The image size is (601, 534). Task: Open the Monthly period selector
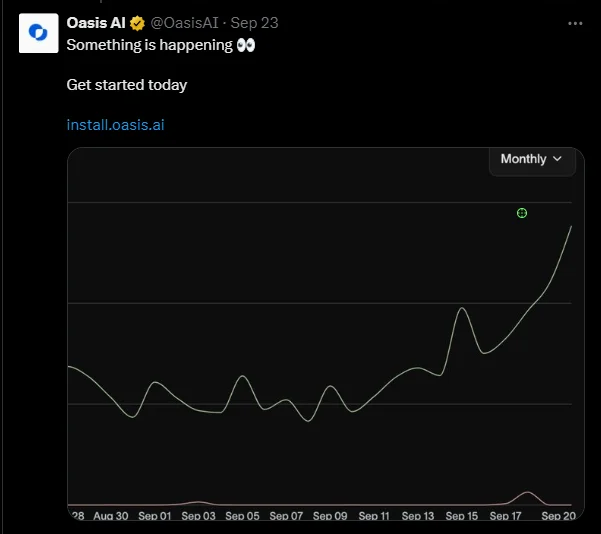pyautogui.click(x=532, y=159)
